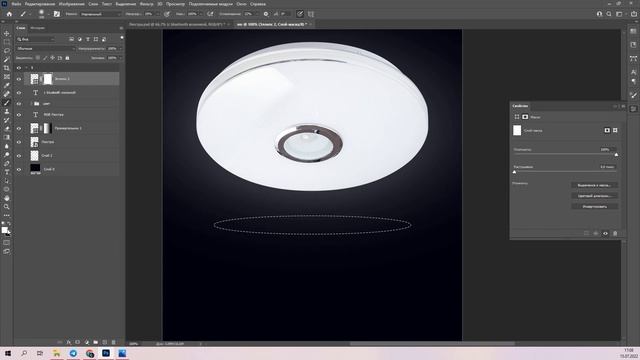Click the Цветовой диапазон button

tap(594, 196)
